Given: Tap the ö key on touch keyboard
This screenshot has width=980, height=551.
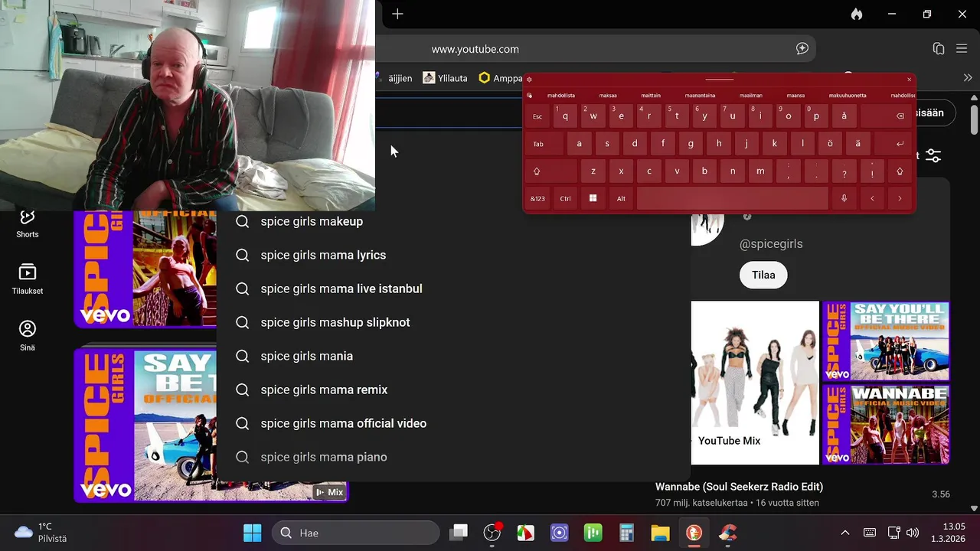Looking at the screenshot, I should click(830, 144).
